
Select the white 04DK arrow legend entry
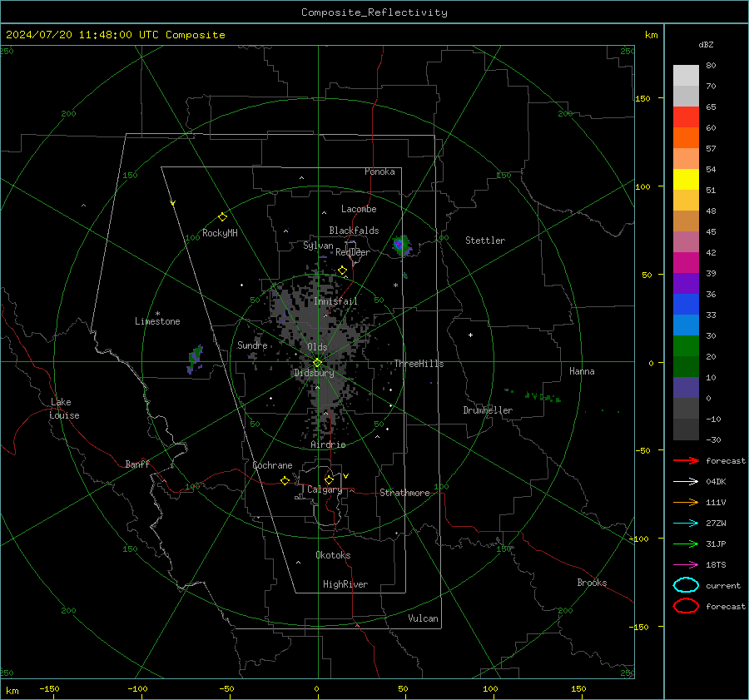tap(686, 481)
